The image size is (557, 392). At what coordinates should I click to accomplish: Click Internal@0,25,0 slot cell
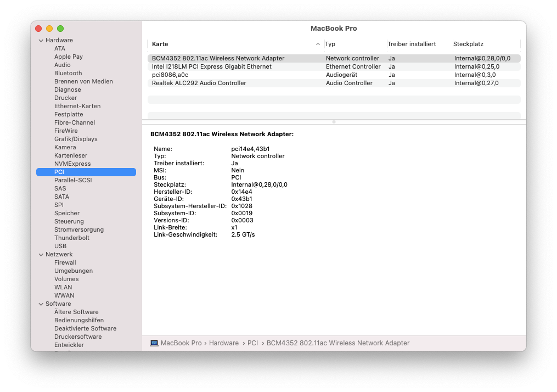point(477,66)
